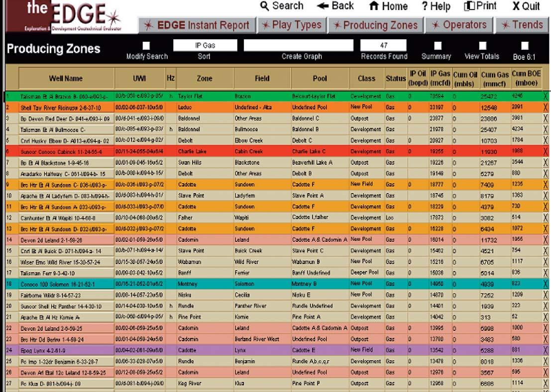
Task: Open the Trends tab
Action: click(523, 25)
